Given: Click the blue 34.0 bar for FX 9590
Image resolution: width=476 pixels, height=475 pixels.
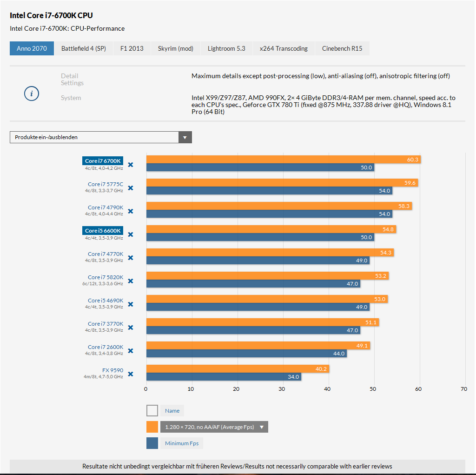Looking at the screenshot, I should coord(224,376).
